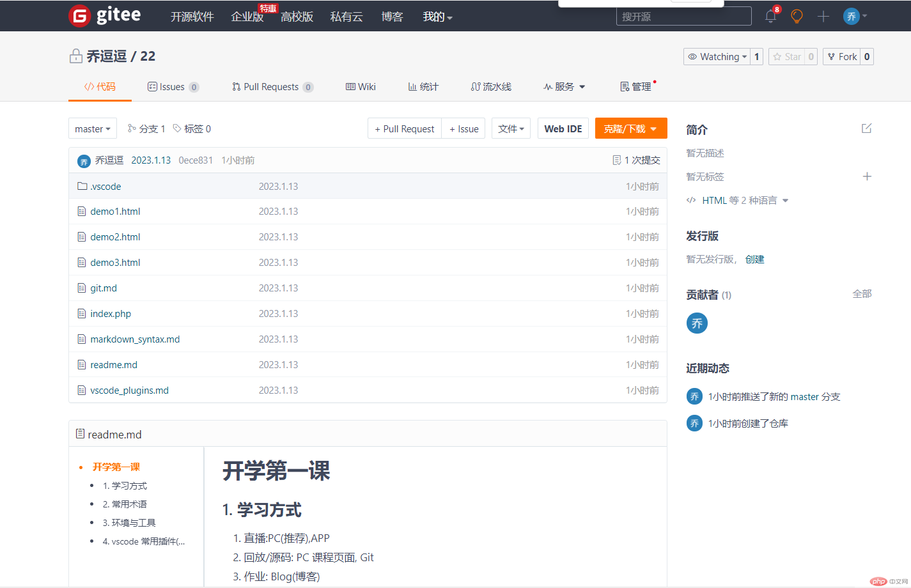Viewport: 911px width, 588px height.
Task: Open vscode_plugins.md file
Action: [x=130, y=391]
